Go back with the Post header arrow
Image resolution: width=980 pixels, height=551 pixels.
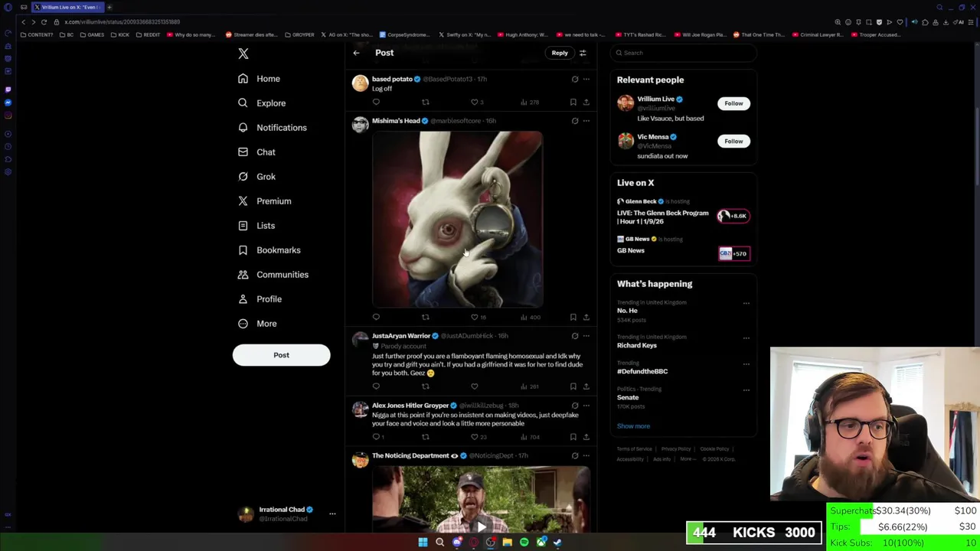click(x=356, y=53)
